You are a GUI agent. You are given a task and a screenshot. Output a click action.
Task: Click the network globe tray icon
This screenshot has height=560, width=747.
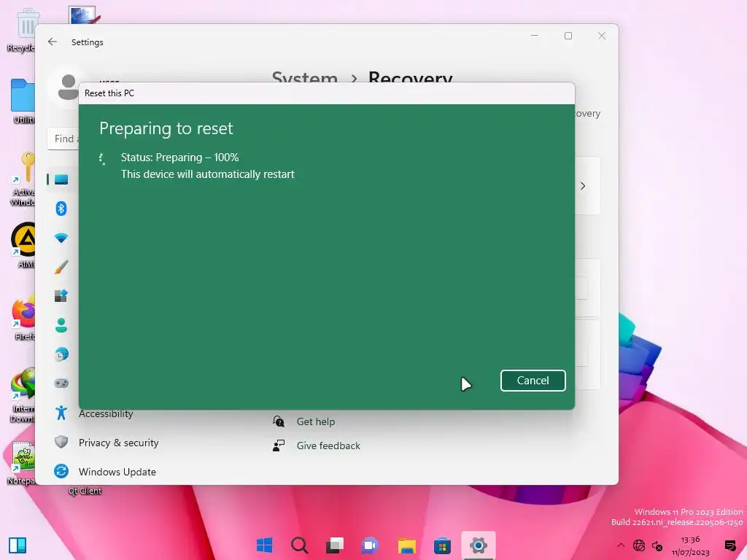(639, 545)
